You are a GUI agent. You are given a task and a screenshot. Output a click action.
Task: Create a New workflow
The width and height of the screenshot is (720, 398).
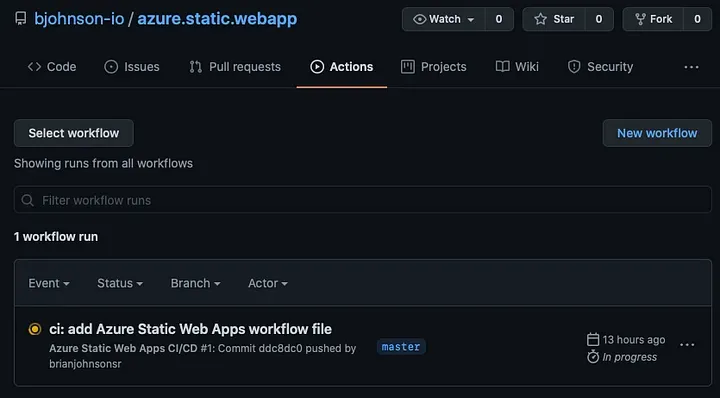tap(657, 133)
